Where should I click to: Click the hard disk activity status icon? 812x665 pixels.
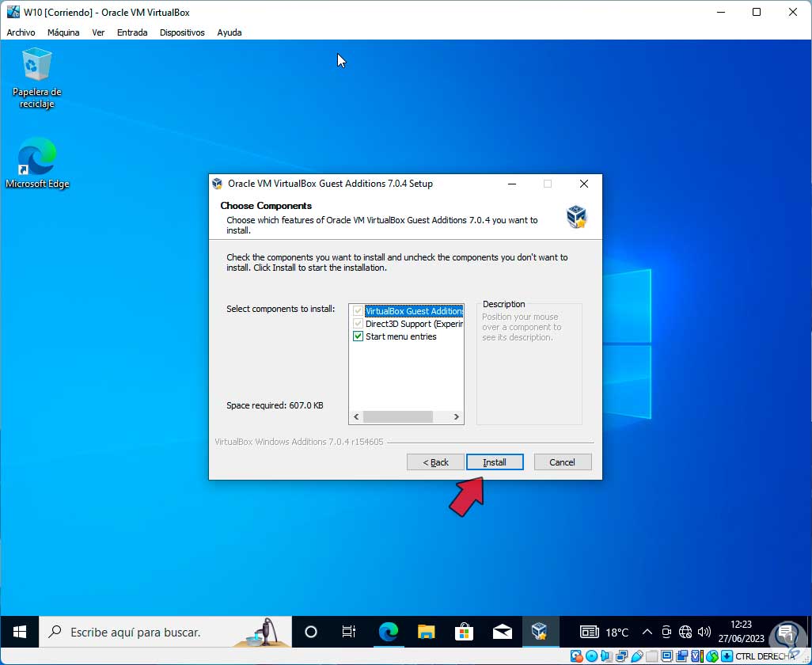(x=576, y=657)
